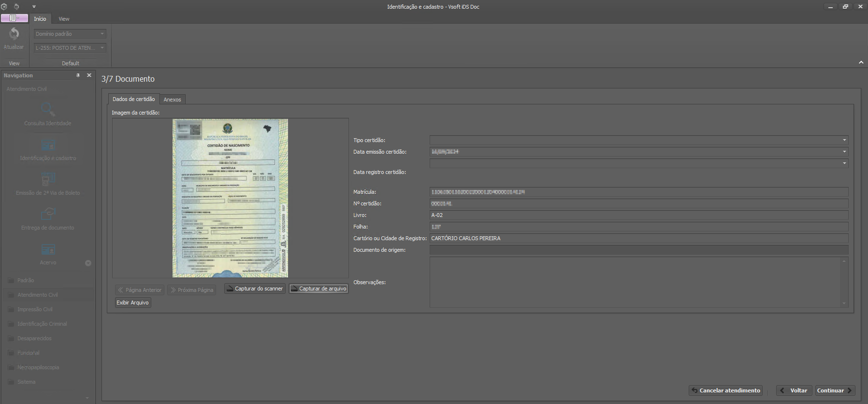868x404 pixels.
Task: Click the Documento de origem field
Action: (x=639, y=250)
